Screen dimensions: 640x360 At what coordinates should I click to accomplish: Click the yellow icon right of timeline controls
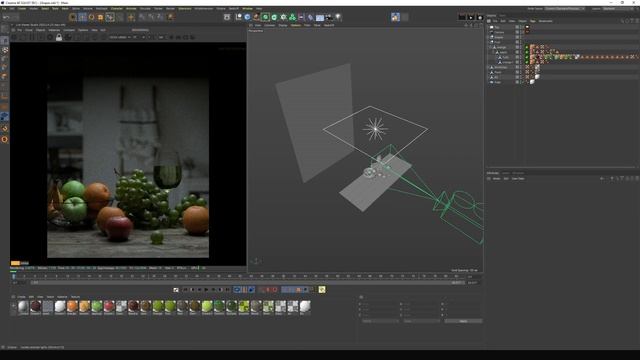pos(322,289)
